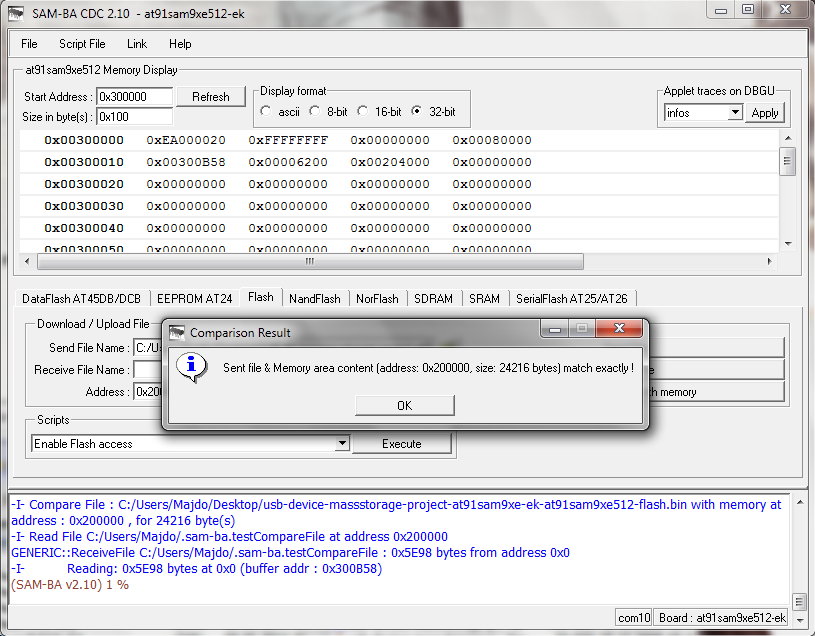This screenshot has height=636, width=815.
Task: Click OK in Comparison Result dialog
Action: (404, 405)
